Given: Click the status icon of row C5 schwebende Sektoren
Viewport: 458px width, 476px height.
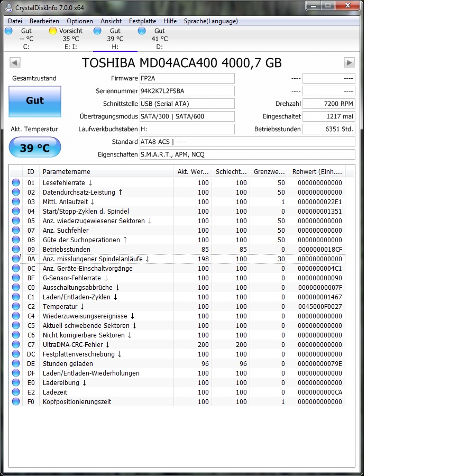Looking at the screenshot, I should click(16, 325).
